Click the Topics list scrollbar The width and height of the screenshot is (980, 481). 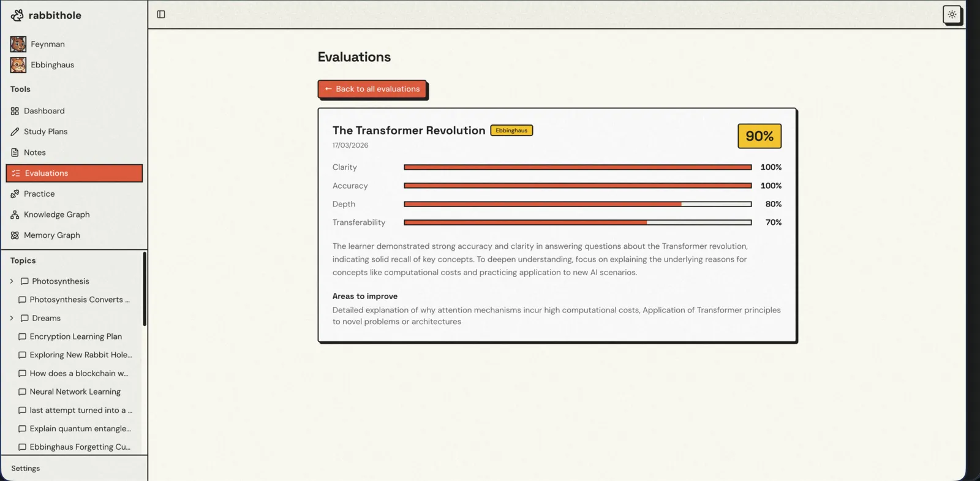[x=145, y=289]
